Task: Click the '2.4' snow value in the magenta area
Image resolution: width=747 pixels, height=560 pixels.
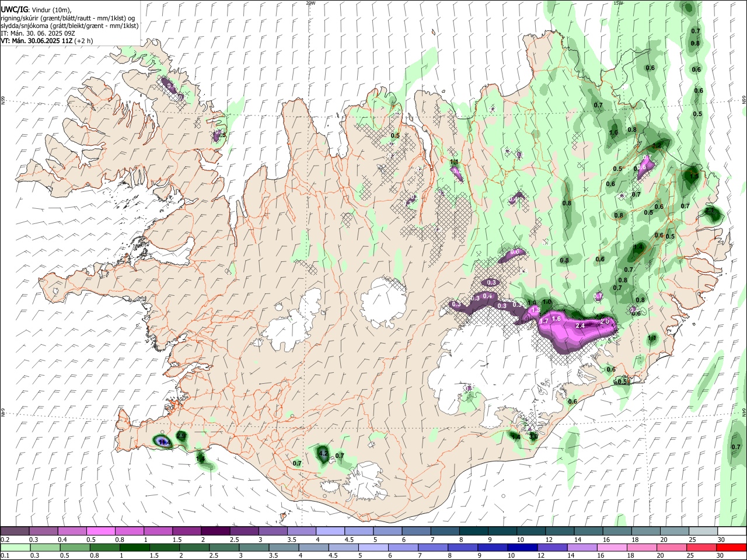Action: [580, 325]
